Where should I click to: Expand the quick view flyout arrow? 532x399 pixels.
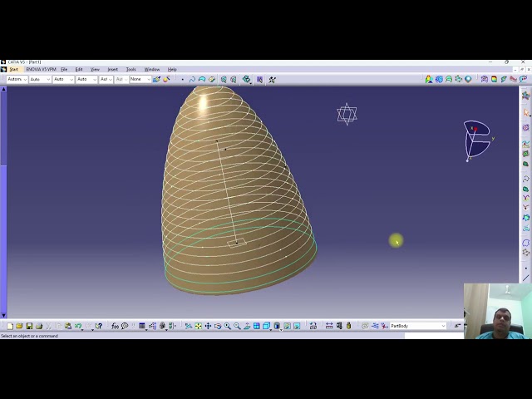(x=271, y=329)
